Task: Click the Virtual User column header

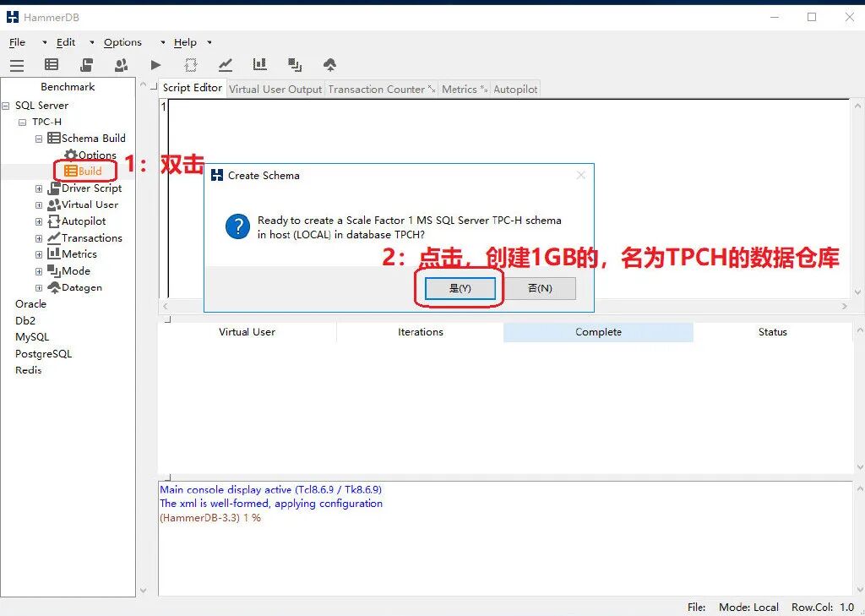Action: tap(247, 332)
